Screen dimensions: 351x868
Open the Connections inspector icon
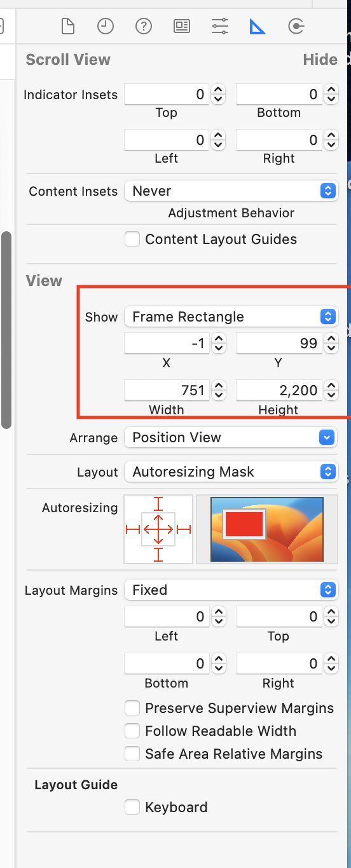coord(296,26)
